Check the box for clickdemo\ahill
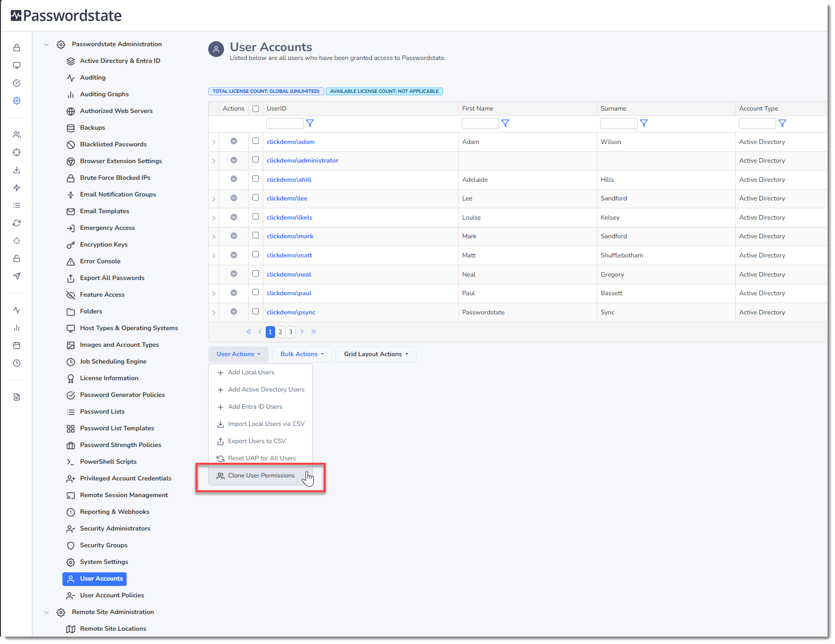Viewport: 835px width, 644px height. pyautogui.click(x=255, y=179)
